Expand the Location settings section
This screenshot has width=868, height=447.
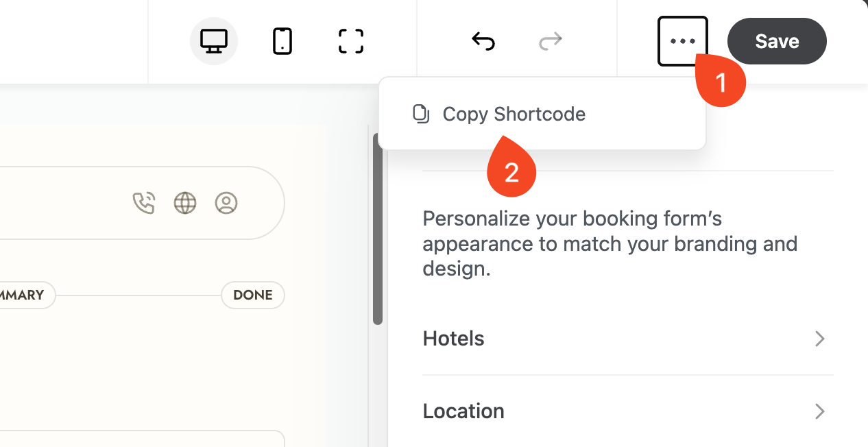tap(627, 411)
